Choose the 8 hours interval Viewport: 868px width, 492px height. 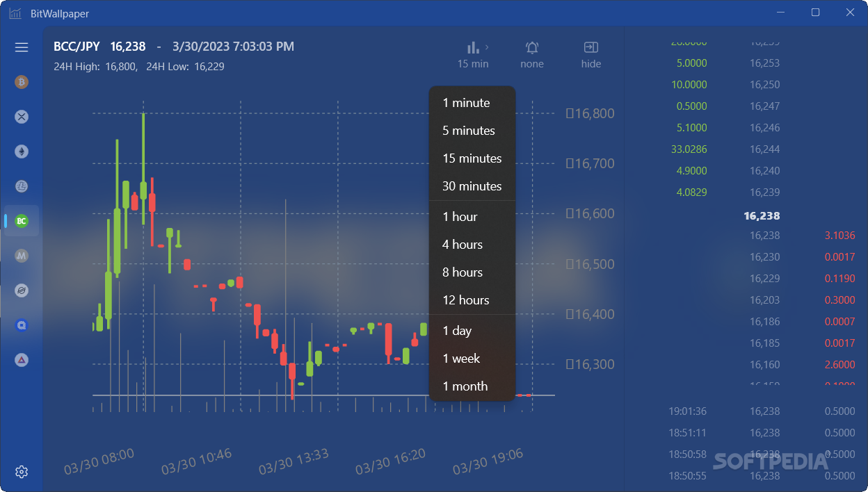[472, 272]
